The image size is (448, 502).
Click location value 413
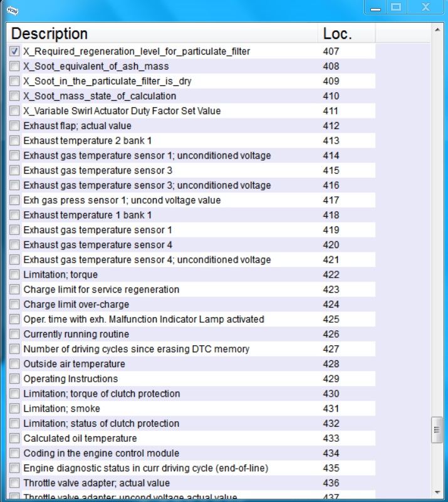click(331, 140)
